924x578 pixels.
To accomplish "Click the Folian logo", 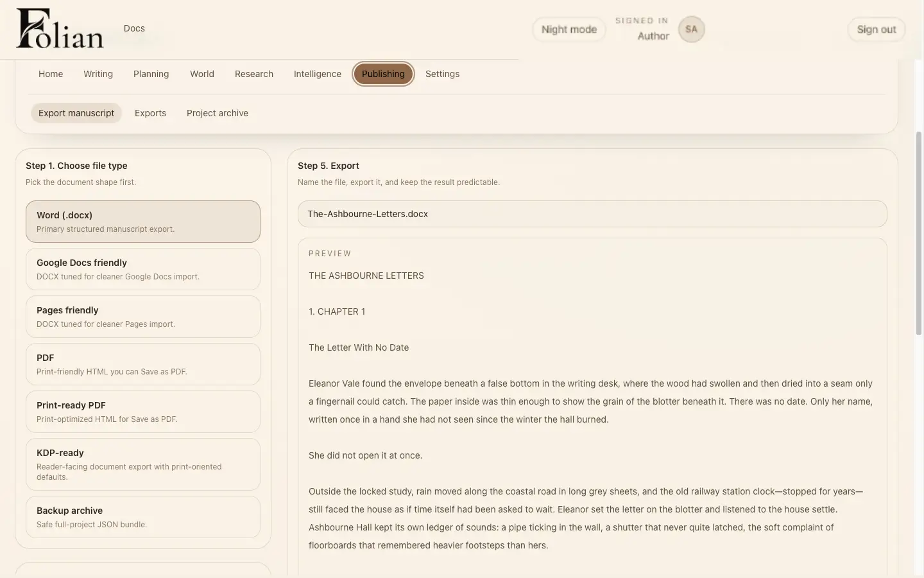I will pyautogui.click(x=60, y=29).
